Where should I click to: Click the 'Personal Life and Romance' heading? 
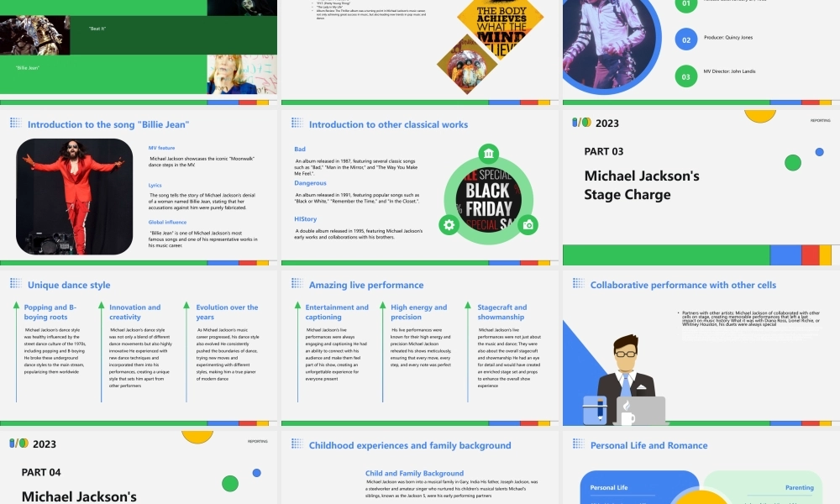pyautogui.click(x=648, y=445)
